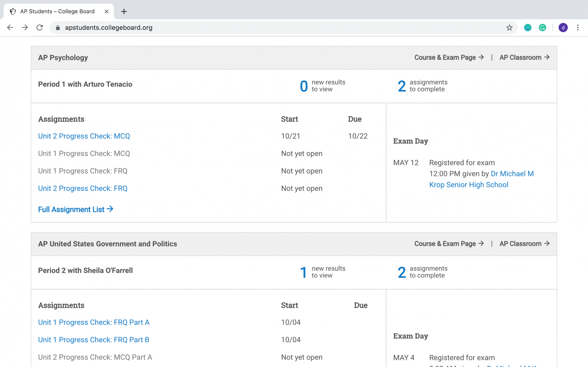Click the padlock site info icon
This screenshot has height=367, width=588.
(58, 28)
